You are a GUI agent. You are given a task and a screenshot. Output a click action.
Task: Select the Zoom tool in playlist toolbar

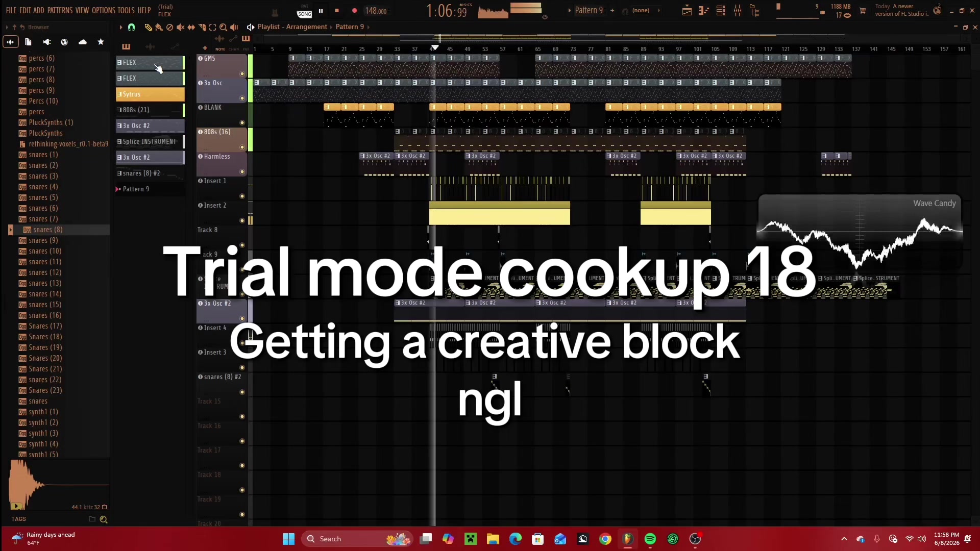(x=223, y=27)
